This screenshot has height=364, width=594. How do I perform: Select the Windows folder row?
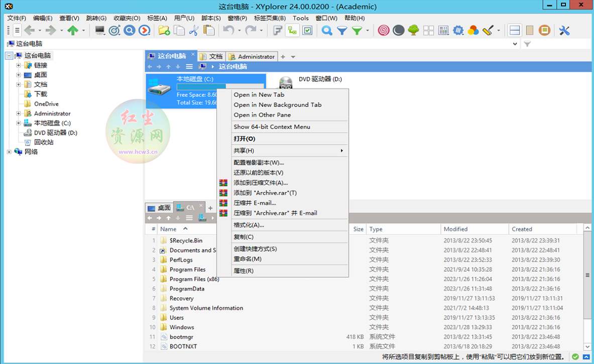coord(364,327)
